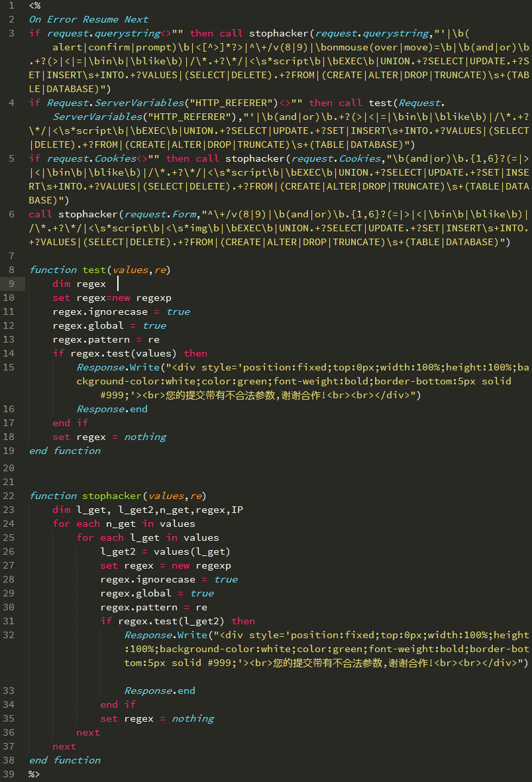Click 'Response.end' on line 16

point(112,409)
